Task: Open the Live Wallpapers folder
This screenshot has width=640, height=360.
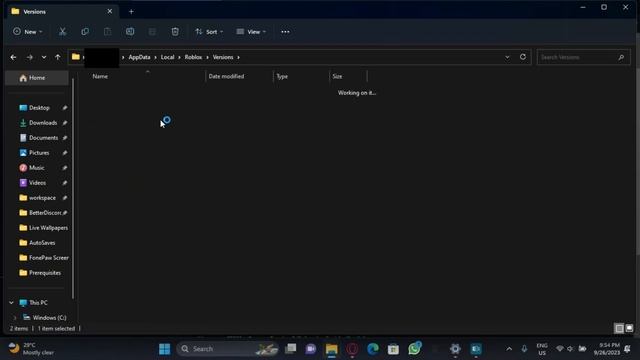Action: (48, 228)
